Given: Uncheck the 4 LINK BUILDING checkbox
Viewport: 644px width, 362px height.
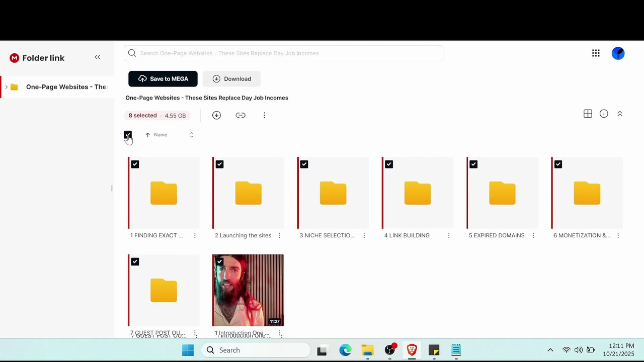Looking at the screenshot, I should click(x=389, y=164).
